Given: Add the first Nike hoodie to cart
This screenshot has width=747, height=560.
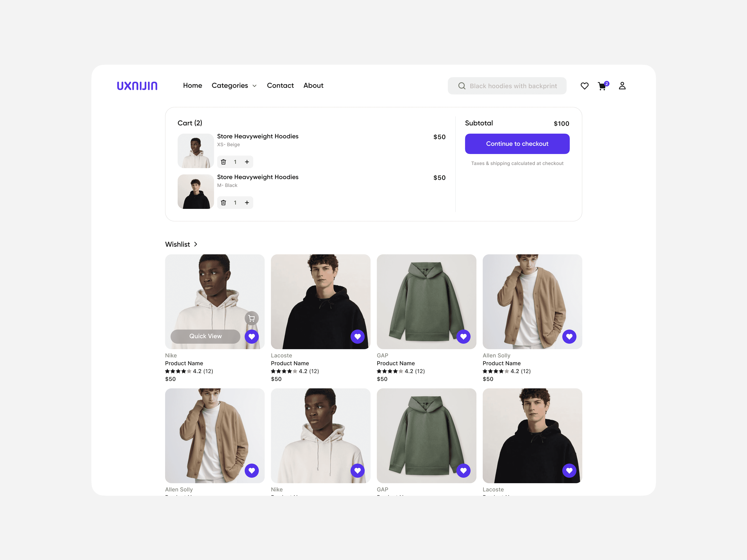Looking at the screenshot, I should point(252,318).
